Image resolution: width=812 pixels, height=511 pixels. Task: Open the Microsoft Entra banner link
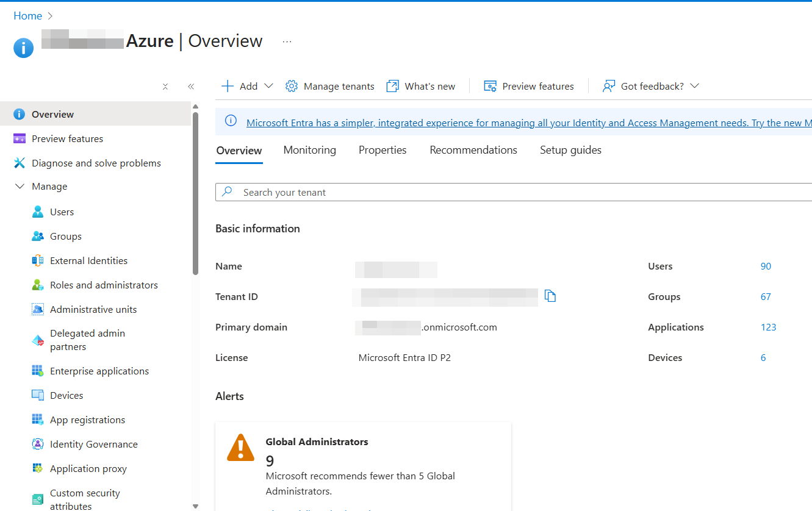coord(529,123)
